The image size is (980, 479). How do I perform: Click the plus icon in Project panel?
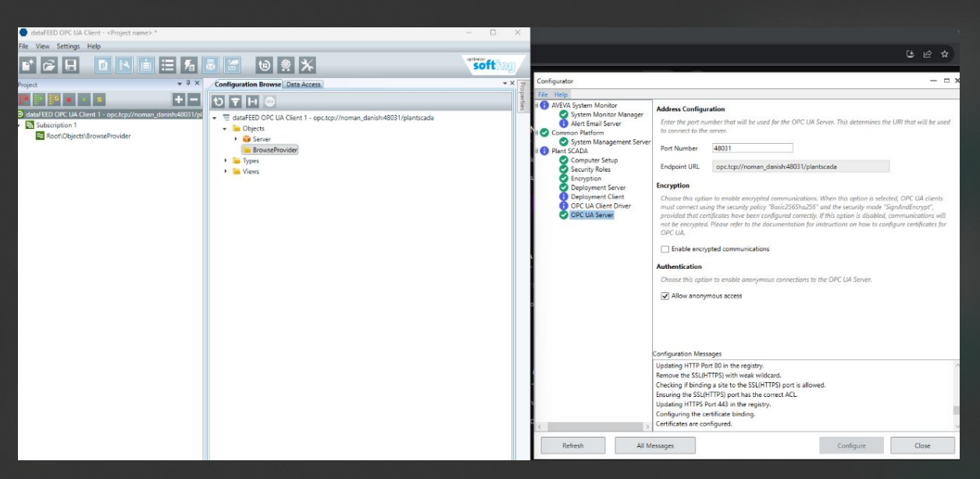tap(179, 99)
